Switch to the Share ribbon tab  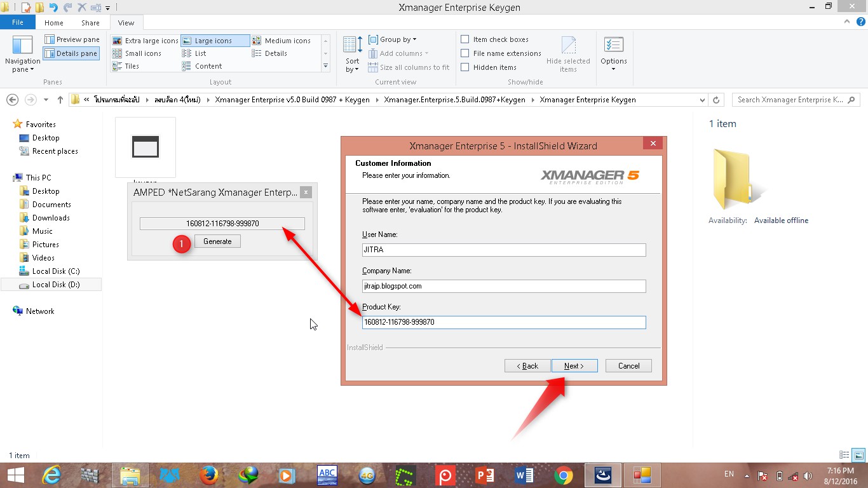click(90, 22)
